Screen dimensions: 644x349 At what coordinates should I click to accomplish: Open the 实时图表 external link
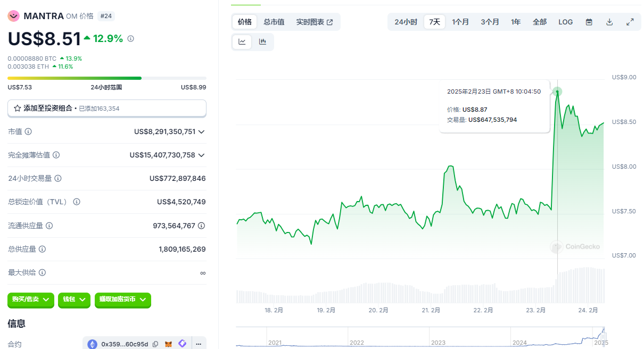[x=315, y=22]
